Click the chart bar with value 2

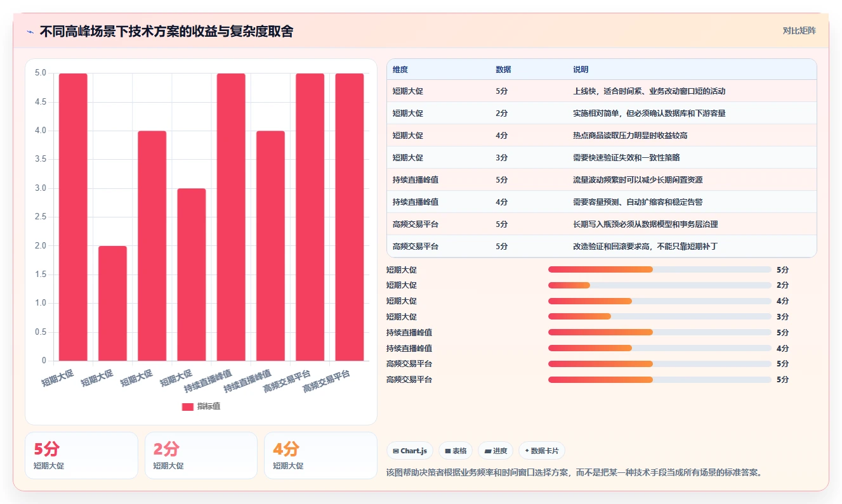point(112,304)
